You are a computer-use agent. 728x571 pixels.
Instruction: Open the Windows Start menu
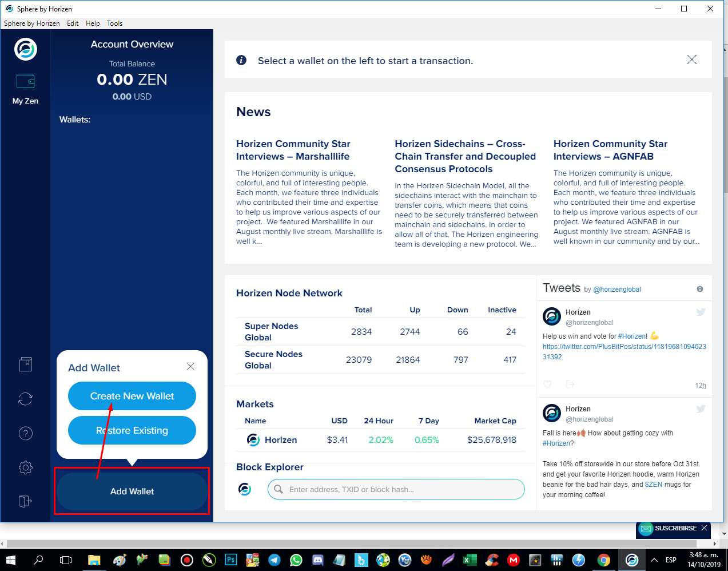pyautogui.click(x=11, y=560)
